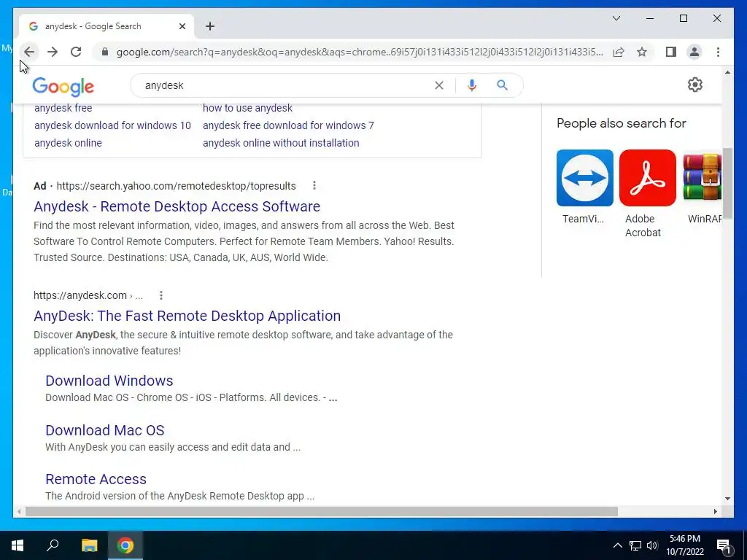Click into the anydesk search field
The height and width of the screenshot is (560, 747).
286,85
